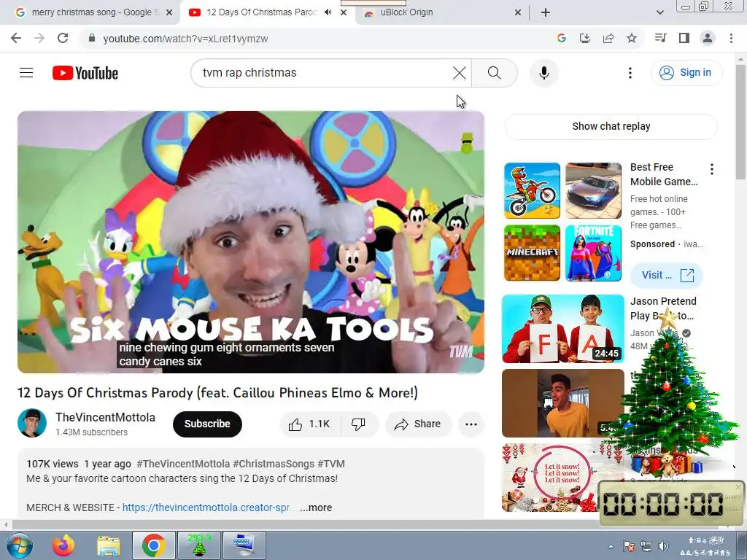
Task: View site information padlock icon
Action: [92, 38]
